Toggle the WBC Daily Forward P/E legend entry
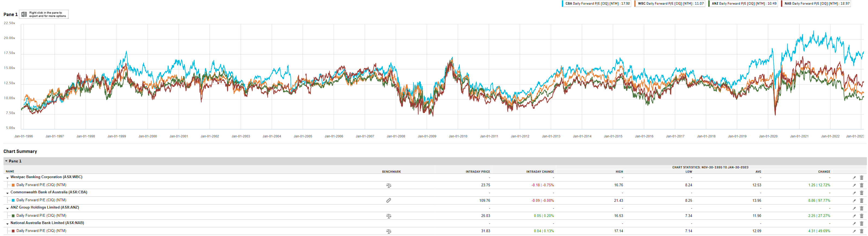 tap(670, 4)
